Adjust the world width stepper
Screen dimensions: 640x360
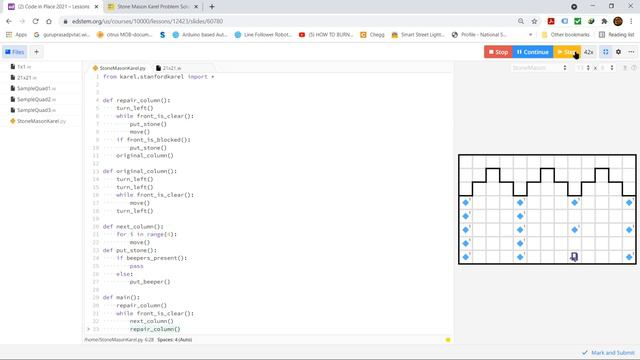(588, 68)
